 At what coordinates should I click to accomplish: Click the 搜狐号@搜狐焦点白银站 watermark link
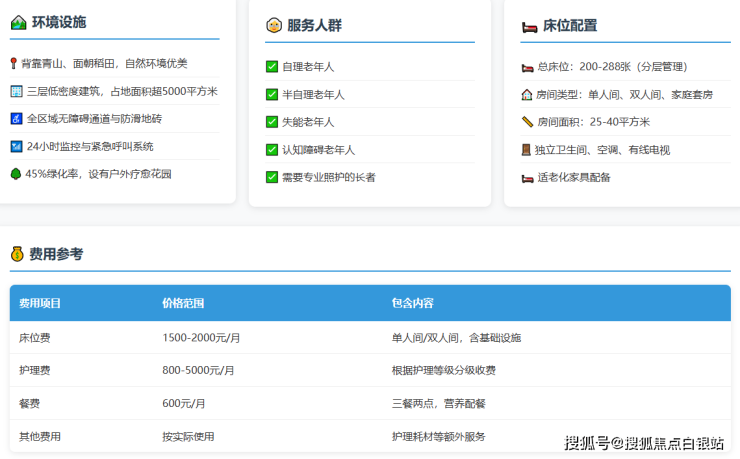pos(644,442)
